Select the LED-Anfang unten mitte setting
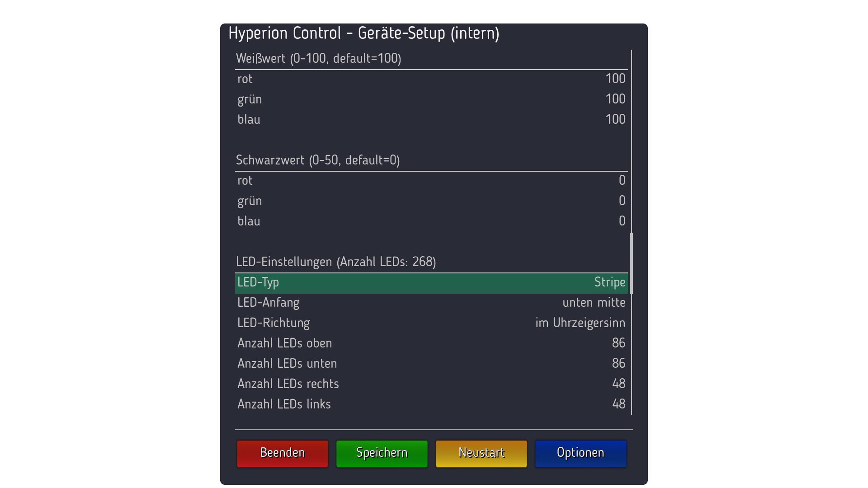Viewport: 868px width, 488px height. point(431,303)
